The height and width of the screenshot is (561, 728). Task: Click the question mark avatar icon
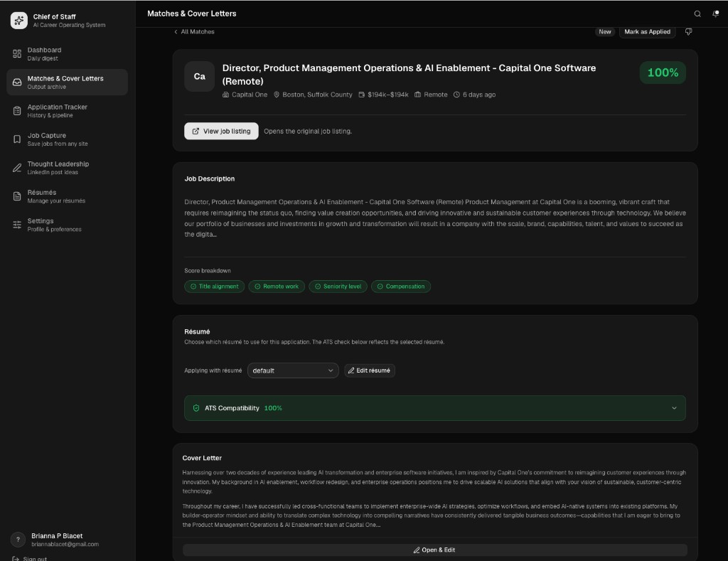pos(18,540)
